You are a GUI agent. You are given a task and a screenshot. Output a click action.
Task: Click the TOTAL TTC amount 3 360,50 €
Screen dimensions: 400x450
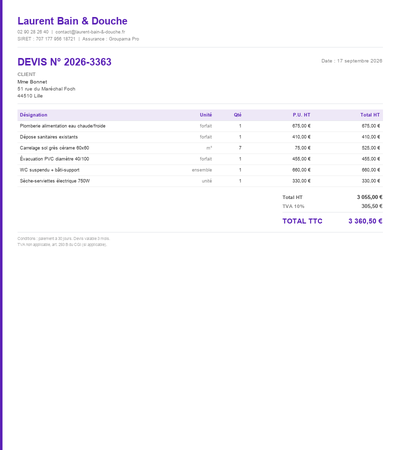(x=365, y=221)
